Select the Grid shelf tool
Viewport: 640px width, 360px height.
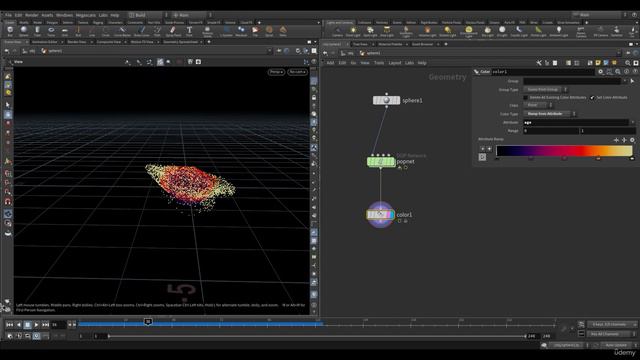pyautogui.click(x=64, y=31)
